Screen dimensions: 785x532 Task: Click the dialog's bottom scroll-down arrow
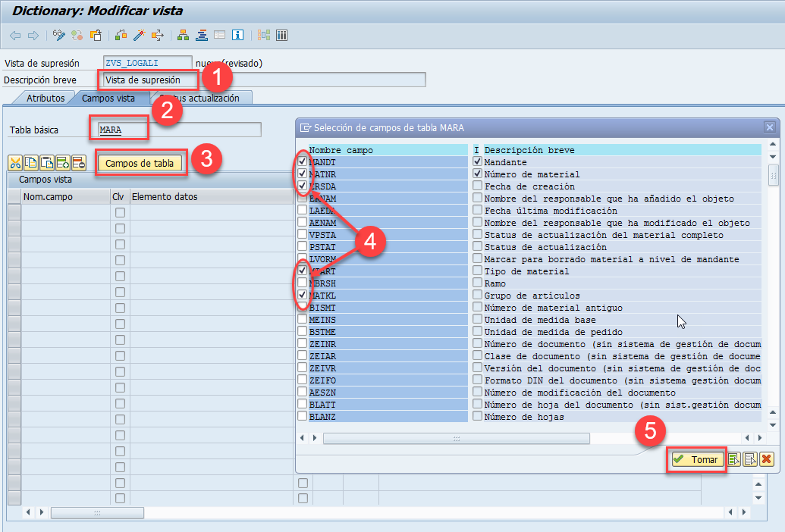pos(773,425)
